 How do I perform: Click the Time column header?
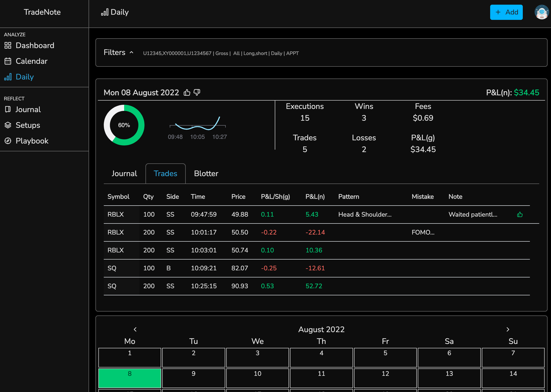(198, 196)
